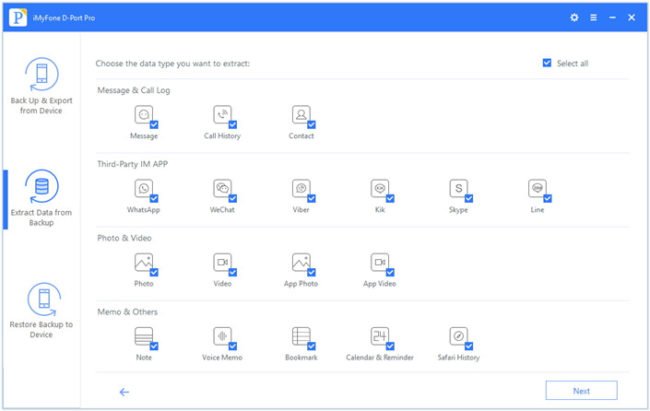Click the Contact icon
This screenshot has height=411, width=650.
click(301, 114)
